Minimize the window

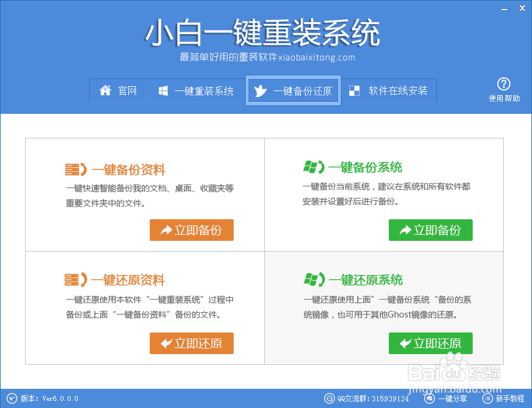pyautogui.click(x=504, y=9)
